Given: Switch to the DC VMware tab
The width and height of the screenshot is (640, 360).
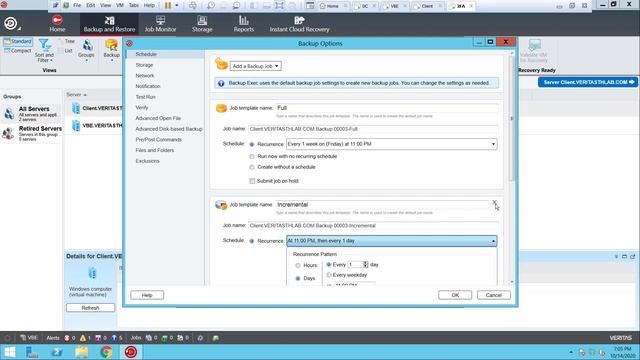Looking at the screenshot, I should (365, 6).
